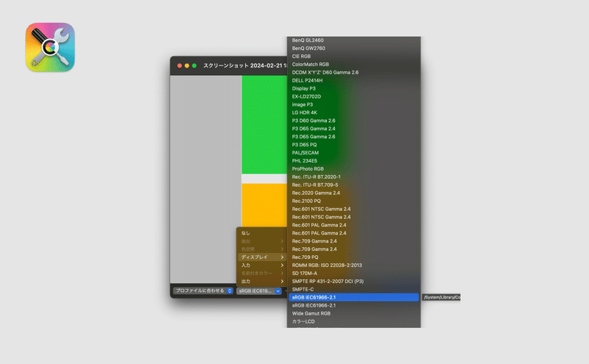Choose LG HDR 4K profile
This screenshot has height=364, width=589.
point(354,113)
